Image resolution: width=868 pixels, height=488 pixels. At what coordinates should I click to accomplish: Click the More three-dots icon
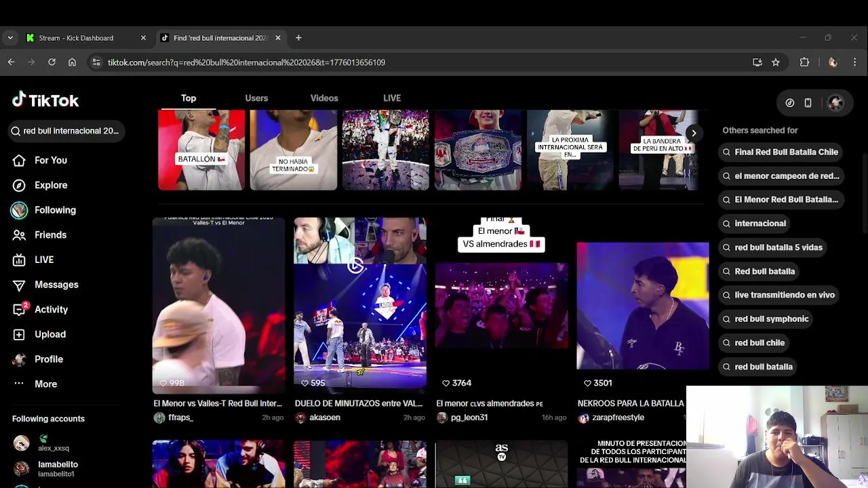pos(19,384)
